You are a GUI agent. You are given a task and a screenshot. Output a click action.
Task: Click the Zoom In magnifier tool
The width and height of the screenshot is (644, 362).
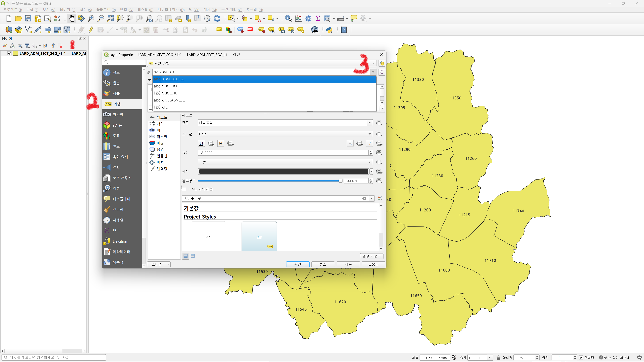pyautogui.click(x=91, y=18)
